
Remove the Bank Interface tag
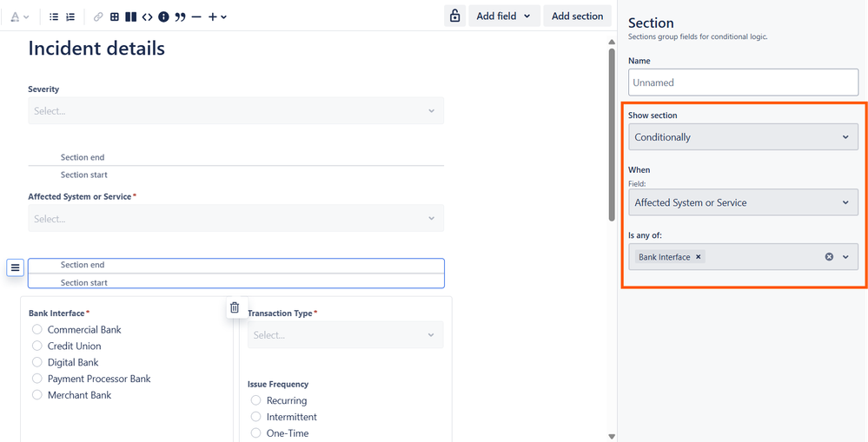(x=698, y=257)
